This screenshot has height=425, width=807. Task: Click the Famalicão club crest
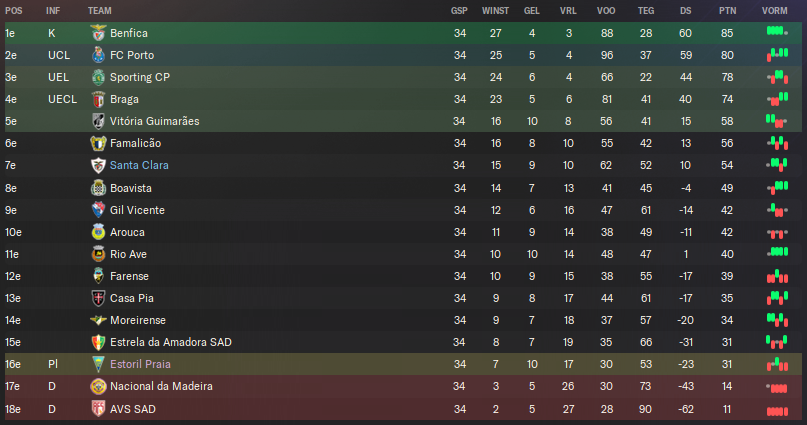tap(98, 143)
